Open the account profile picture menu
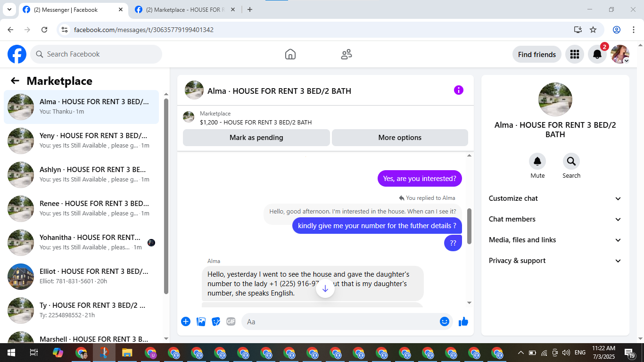644x362 pixels. 620,54
